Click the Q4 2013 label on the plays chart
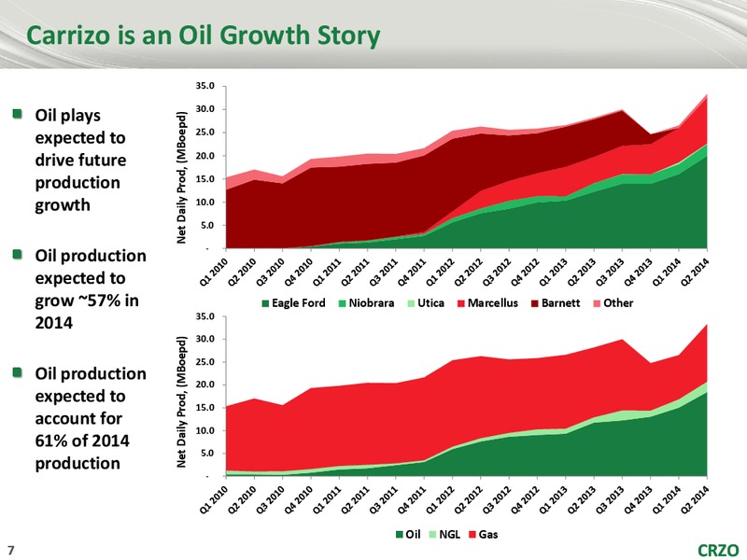Screen dimensions: 747x560 639,271
